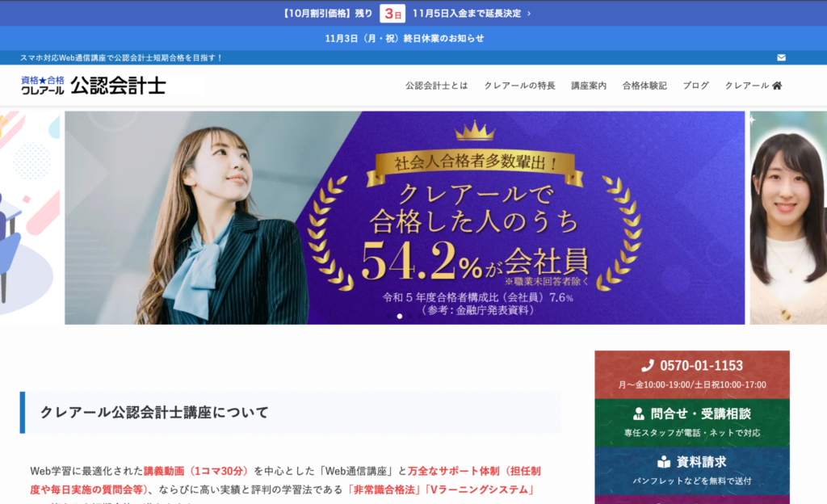This screenshot has width=827, height=504.
Task: Click the chevron arrow on the discount banner
Action: (529, 13)
